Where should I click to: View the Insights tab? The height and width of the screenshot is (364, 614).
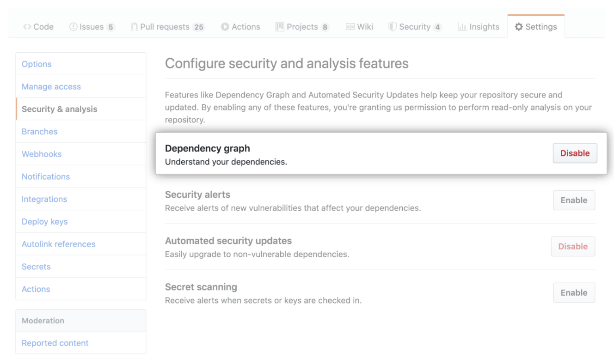(x=479, y=27)
